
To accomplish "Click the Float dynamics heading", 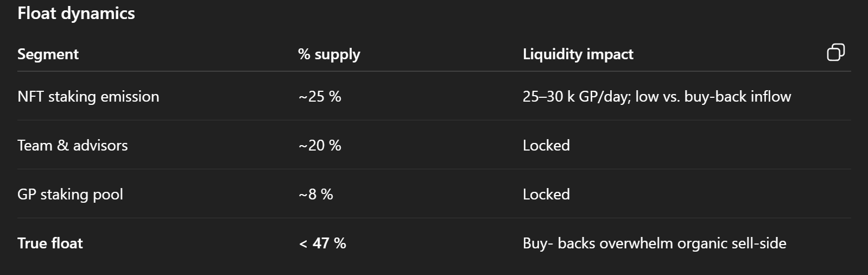I will [x=76, y=13].
